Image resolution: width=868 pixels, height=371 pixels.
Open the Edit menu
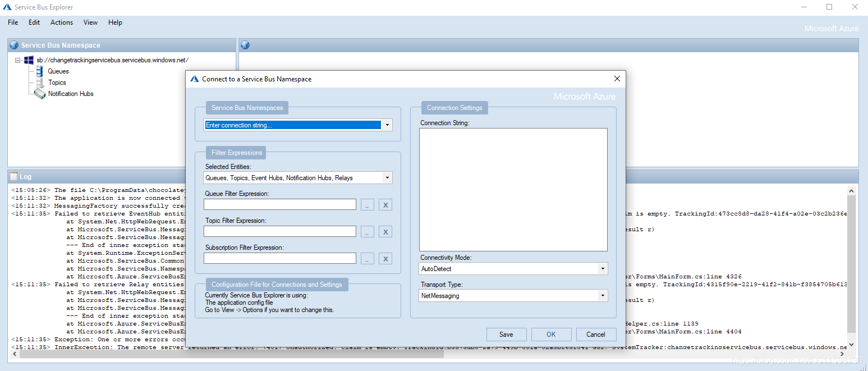[34, 22]
